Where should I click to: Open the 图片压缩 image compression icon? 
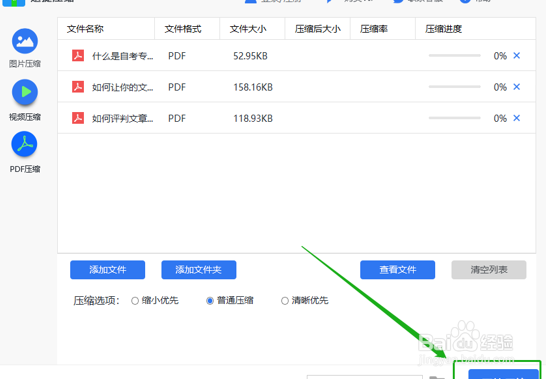point(25,41)
